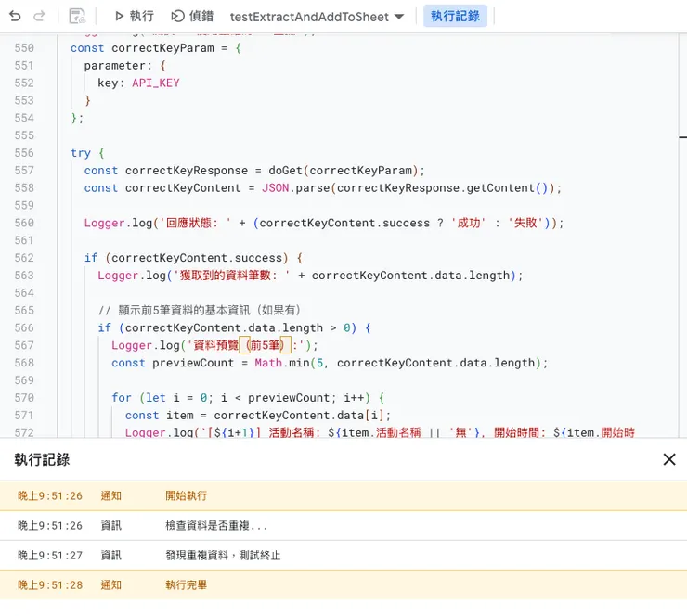Select the 執行完畢 log entry
Image resolution: width=687 pixels, height=616 pixels.
[x=343, y=584]
